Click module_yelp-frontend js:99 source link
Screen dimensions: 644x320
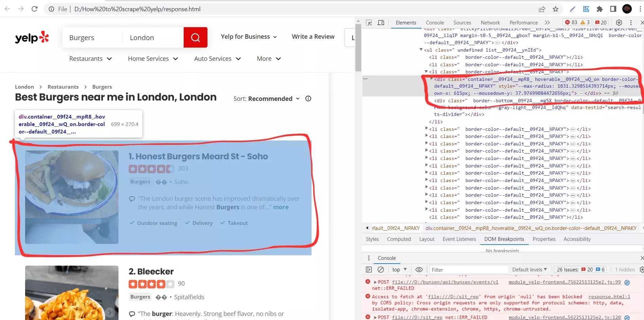point(565,282)
